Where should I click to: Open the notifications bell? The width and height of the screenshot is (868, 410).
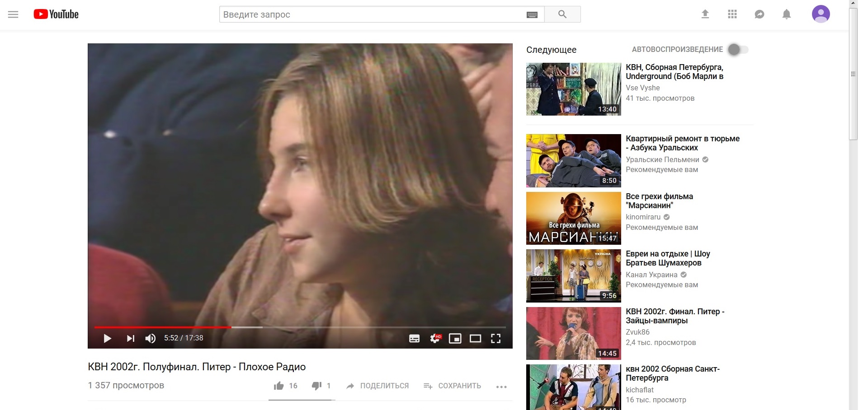pyautogui.click(x=787, y=14)
